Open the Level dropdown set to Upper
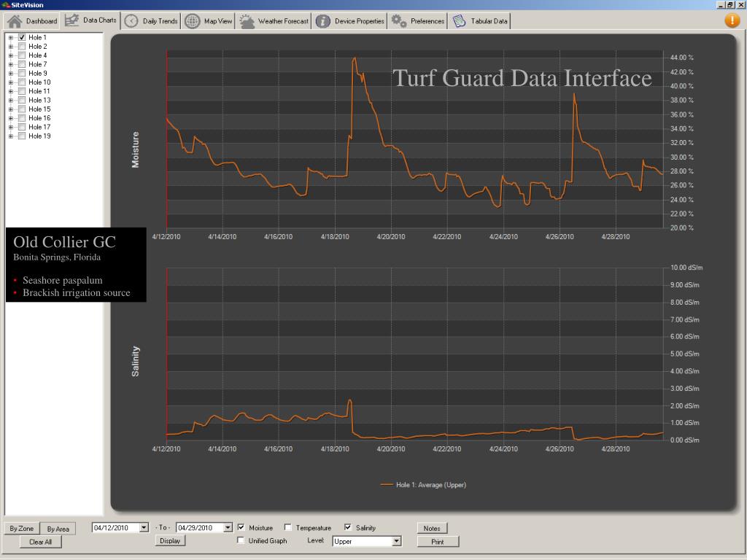The height and width of the screenshot is (560, 747). click(396, 541)
